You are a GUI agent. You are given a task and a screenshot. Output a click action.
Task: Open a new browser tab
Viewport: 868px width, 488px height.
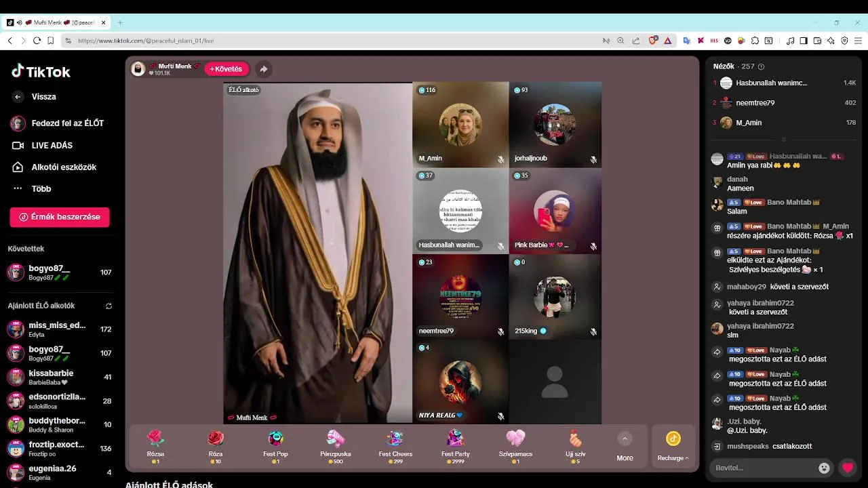pyautogui.click(x=120, y=22)
